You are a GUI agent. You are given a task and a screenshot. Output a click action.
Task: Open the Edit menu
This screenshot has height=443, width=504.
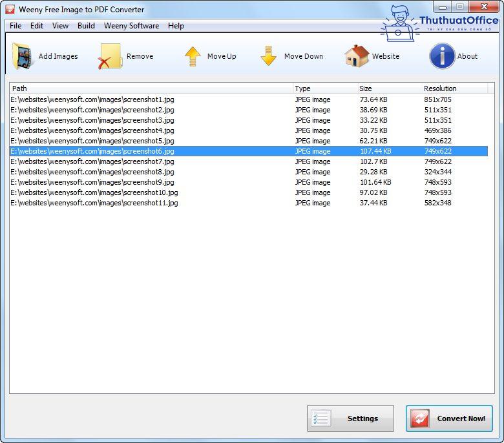tap(37, 26)
